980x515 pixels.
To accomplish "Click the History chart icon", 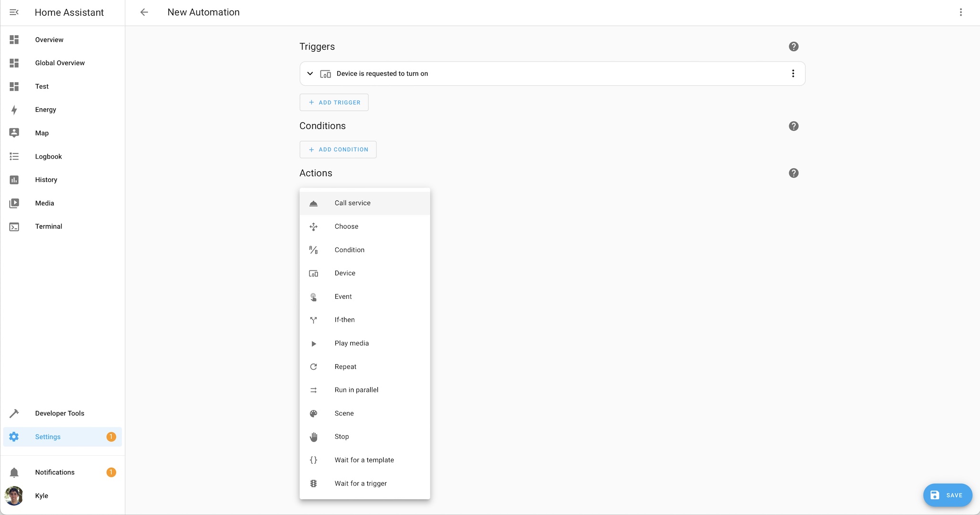I will 14,180.
